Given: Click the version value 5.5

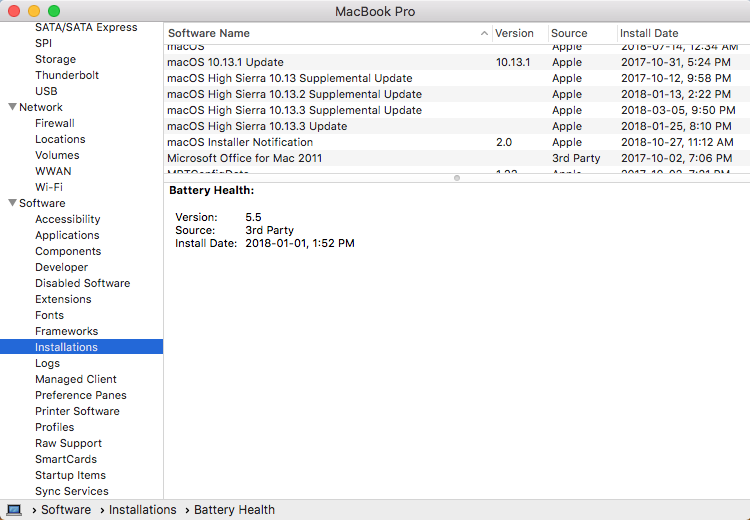Looking at the screenshot, I should tap(253, 217).
